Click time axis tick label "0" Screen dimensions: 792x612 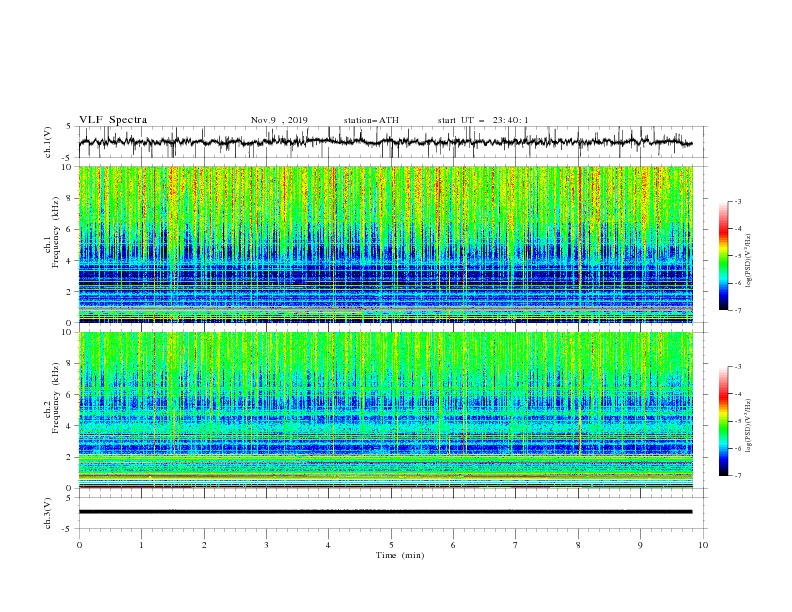pyautogui.click(x=79, y=545)
